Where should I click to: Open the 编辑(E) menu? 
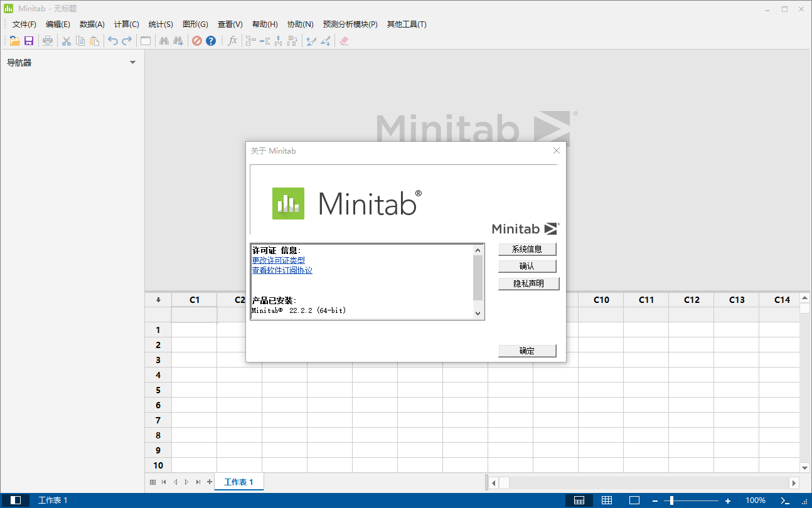point(58,24)
